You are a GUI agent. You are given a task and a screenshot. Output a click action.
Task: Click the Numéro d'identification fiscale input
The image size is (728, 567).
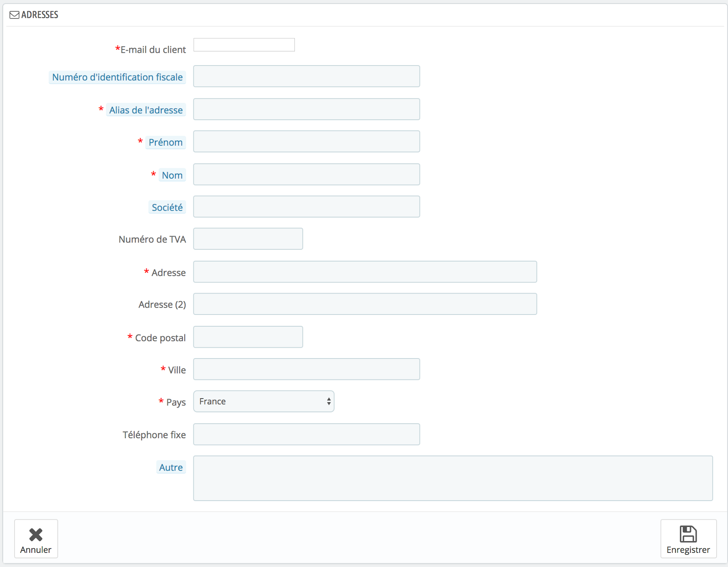306,76
